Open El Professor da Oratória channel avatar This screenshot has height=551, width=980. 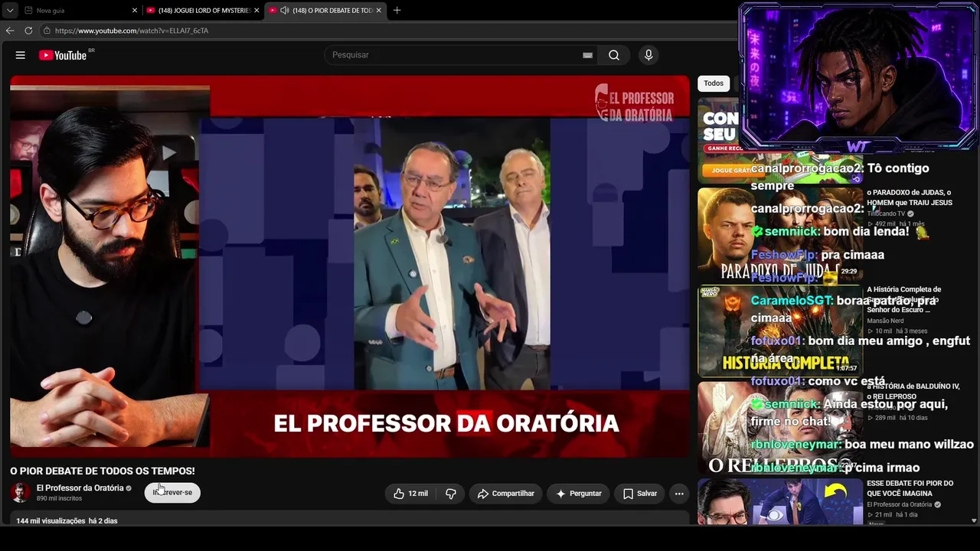coord(21,493)
